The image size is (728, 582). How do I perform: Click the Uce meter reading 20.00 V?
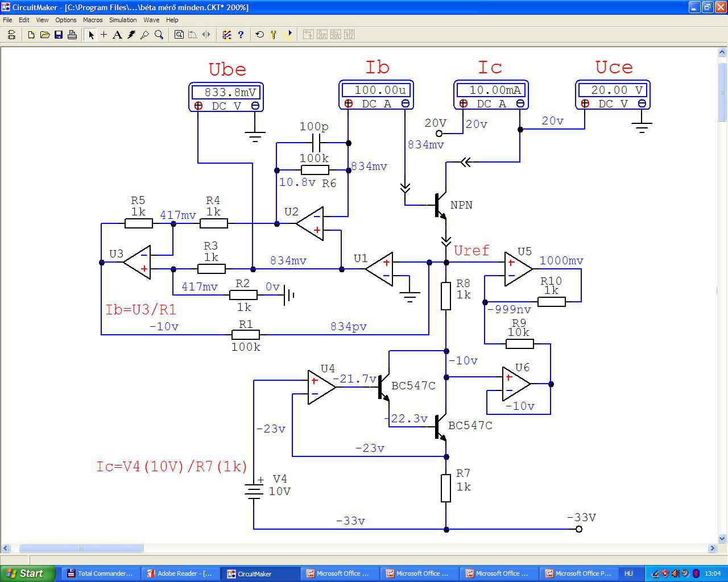(613, 90)
